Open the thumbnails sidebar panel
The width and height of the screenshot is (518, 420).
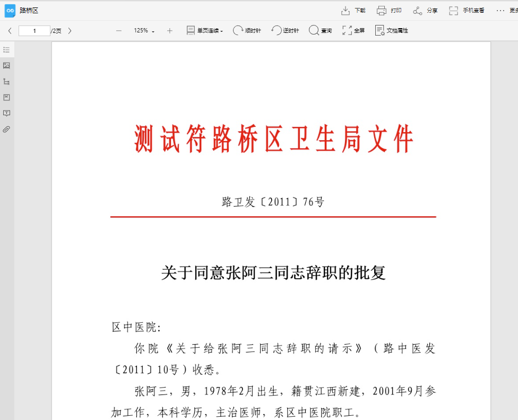tap(6, 65)
